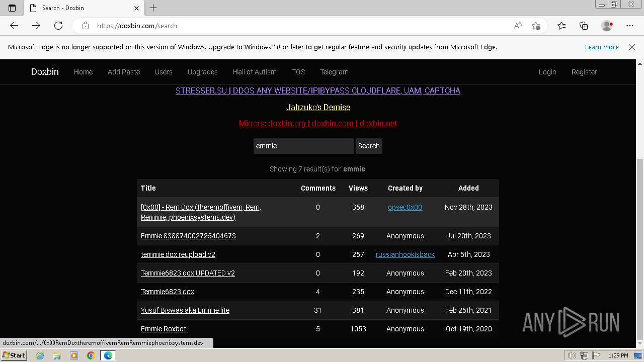Click the Doxbin brand logo
Image resolution: width=644 pixels, height=362 pixels.
point(45,72)
